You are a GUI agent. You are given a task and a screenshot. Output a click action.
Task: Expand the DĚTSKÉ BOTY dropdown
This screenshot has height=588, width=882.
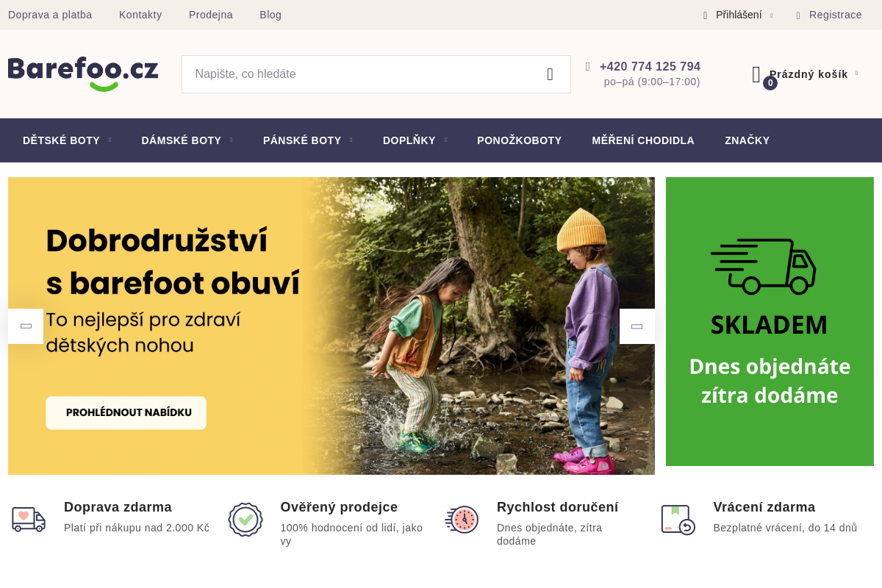62,140
